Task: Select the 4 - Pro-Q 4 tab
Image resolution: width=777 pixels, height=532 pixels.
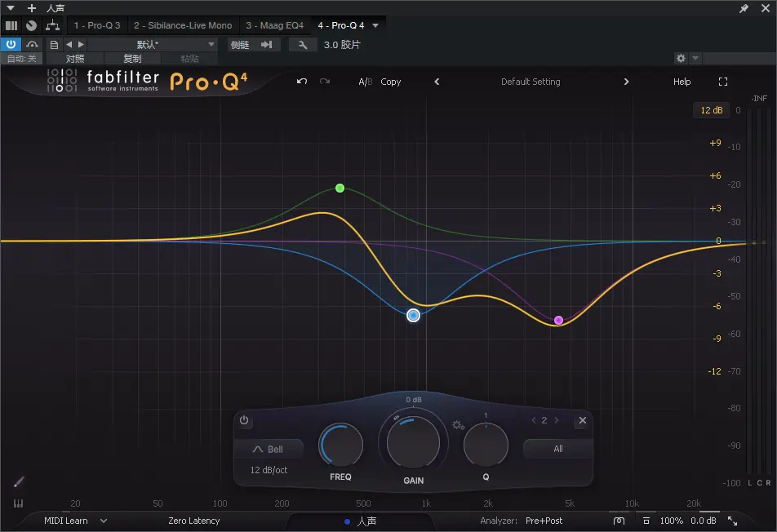Action: point(341,25)
